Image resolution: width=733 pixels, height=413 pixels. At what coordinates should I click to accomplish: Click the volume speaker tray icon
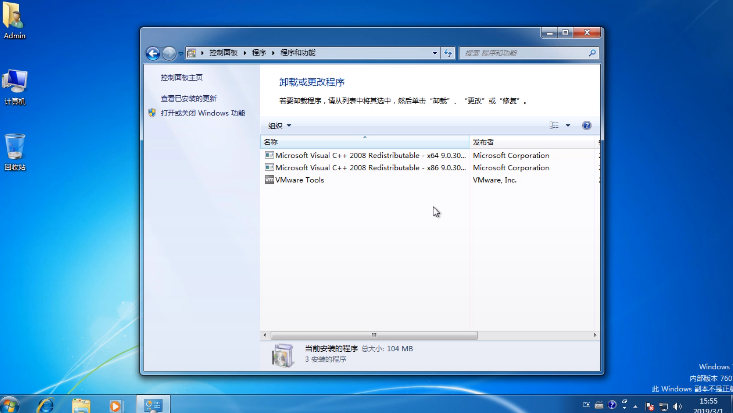tap(677, 406)
